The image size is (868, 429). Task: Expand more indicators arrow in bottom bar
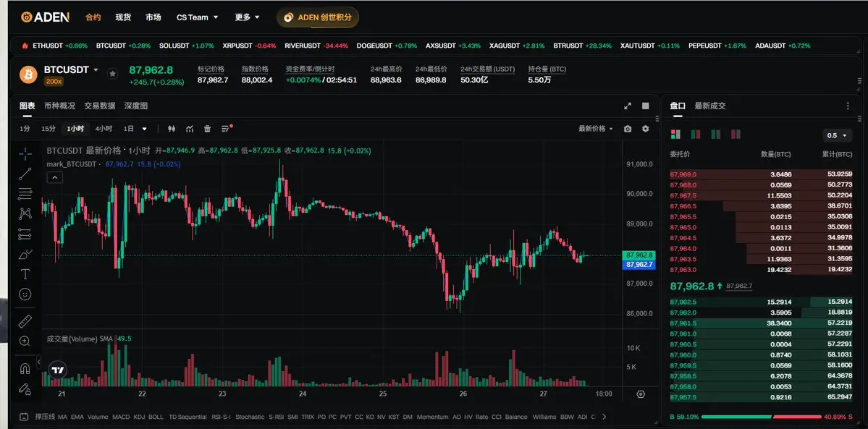click(604, 417)
